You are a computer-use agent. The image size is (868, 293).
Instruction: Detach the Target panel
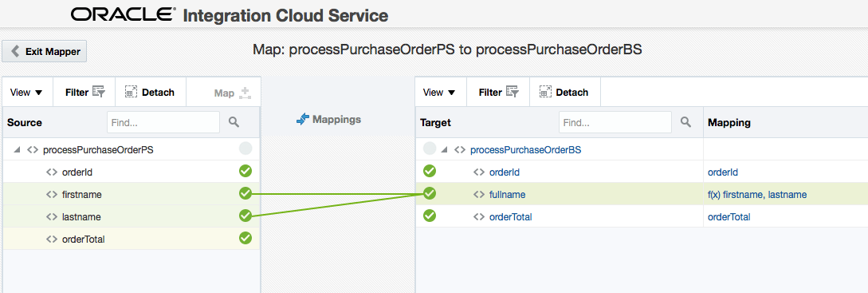click(x=564, y=93)
